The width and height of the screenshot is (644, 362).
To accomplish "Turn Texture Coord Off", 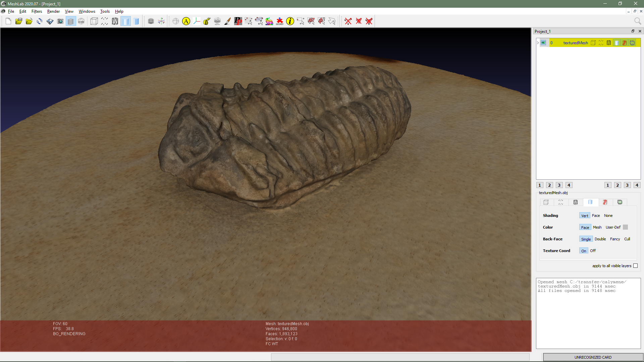I will (593, 251).
